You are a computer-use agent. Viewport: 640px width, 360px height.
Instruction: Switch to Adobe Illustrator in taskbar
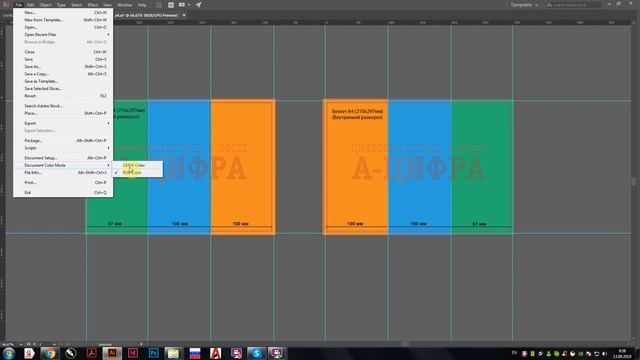click(112, 353)
